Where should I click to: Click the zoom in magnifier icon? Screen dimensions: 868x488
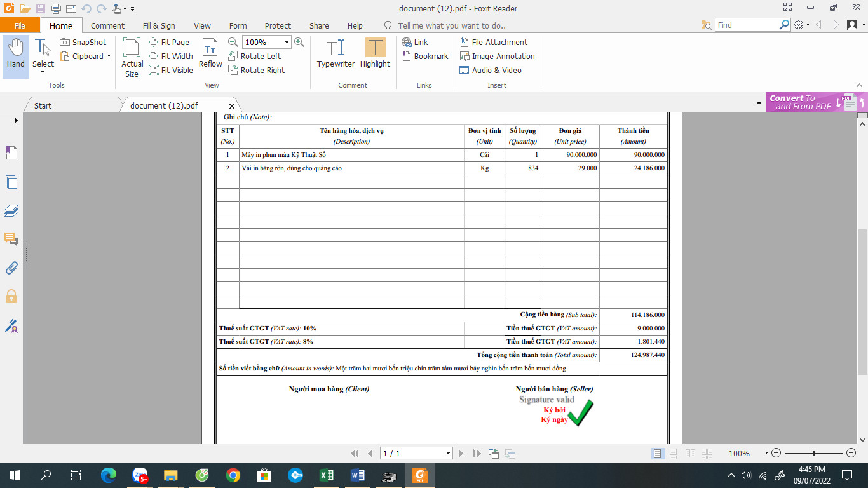299,42
